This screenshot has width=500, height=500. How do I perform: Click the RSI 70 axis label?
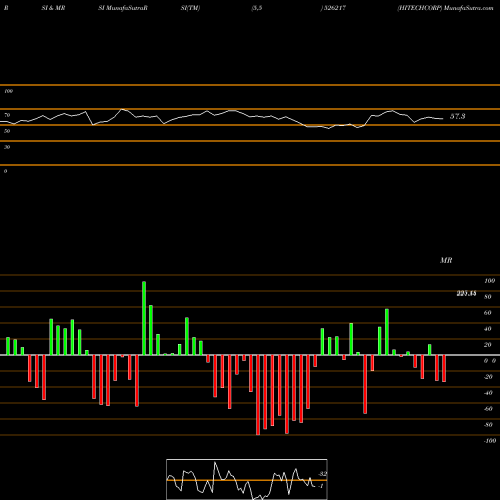click(7, 115)
